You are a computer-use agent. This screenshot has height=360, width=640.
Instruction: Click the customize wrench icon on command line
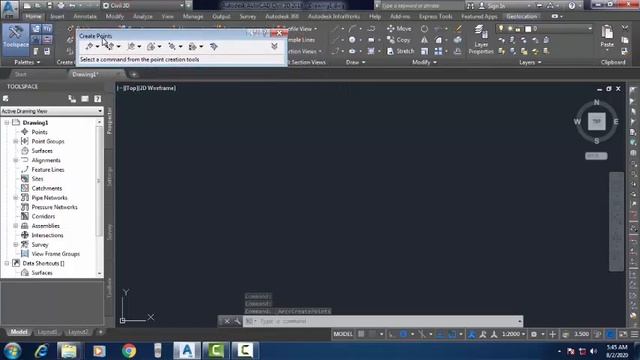[x=237, y=321]
